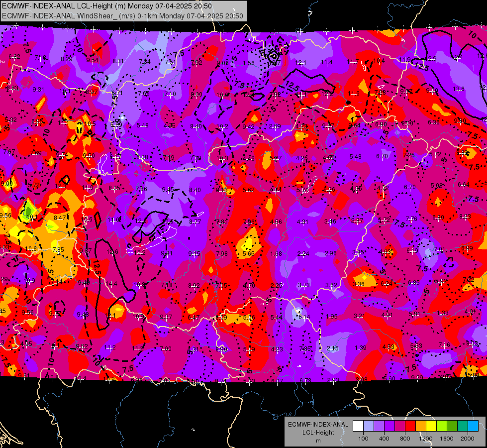487x448 pixels.
Task: Click the map value '6.80'
Action: click(x=438, y=218)
